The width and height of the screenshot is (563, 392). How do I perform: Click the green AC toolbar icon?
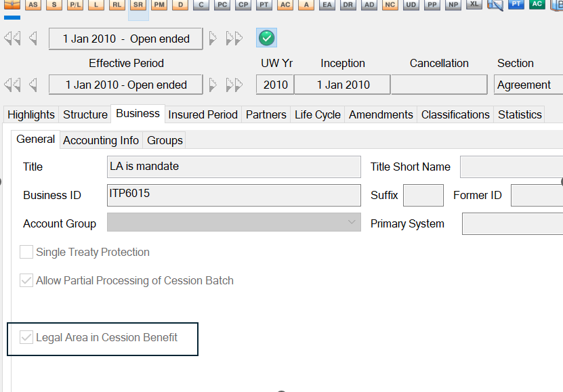(537, 5)
